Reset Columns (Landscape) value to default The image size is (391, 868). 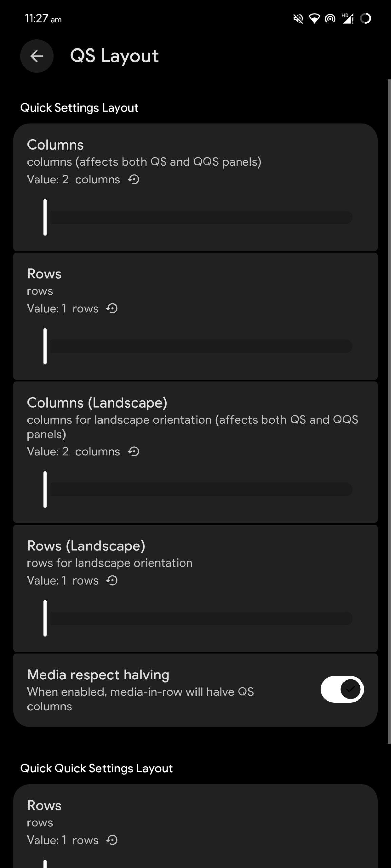point(134,452)
